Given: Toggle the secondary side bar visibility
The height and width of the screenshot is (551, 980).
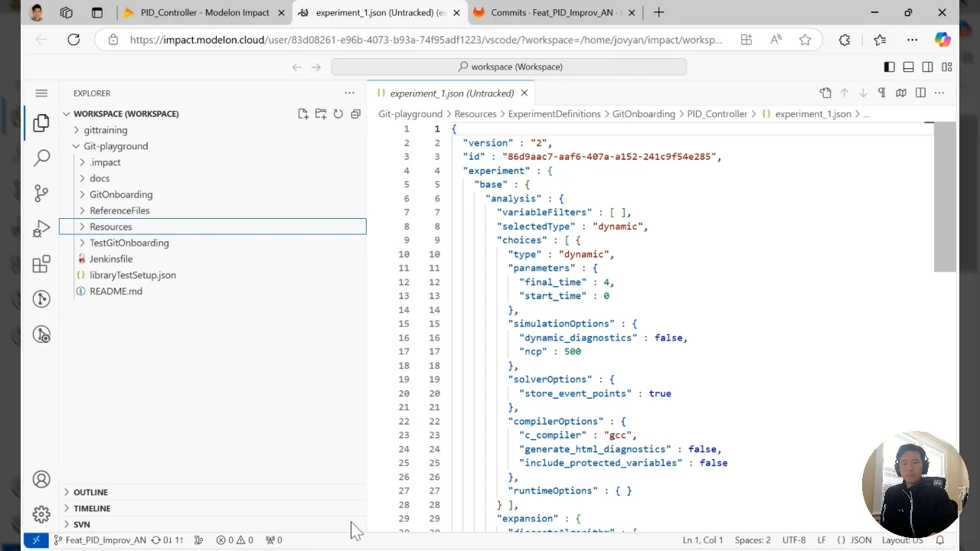Looking at the screenshot, I should (x=927, y=67).
